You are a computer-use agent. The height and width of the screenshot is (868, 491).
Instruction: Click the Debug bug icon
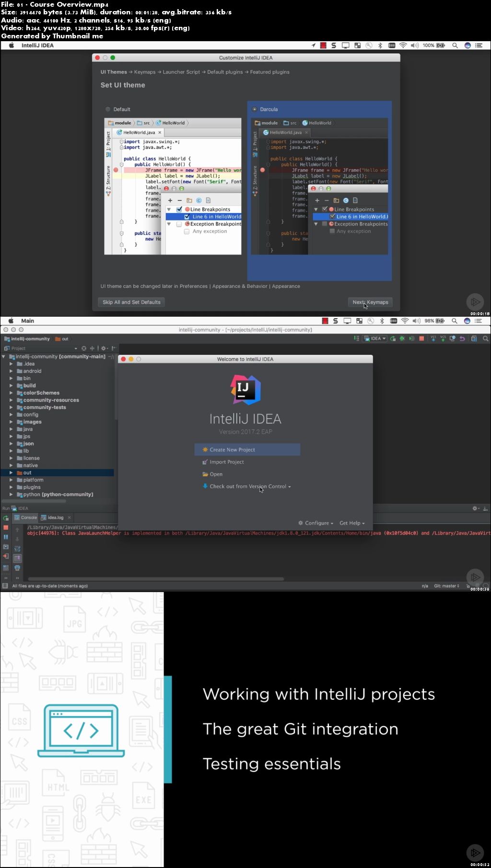402,339
